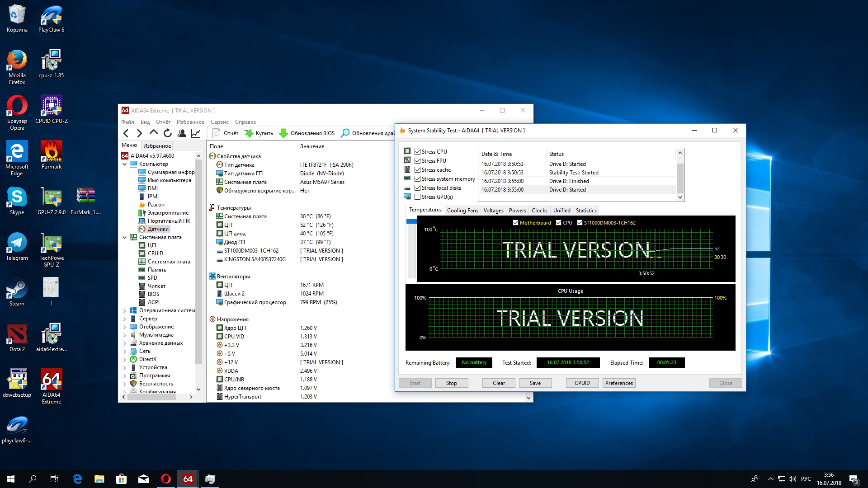
Task: Click the Forward arrow in AIDA64 toolbar
Action: tap(139, 133)
